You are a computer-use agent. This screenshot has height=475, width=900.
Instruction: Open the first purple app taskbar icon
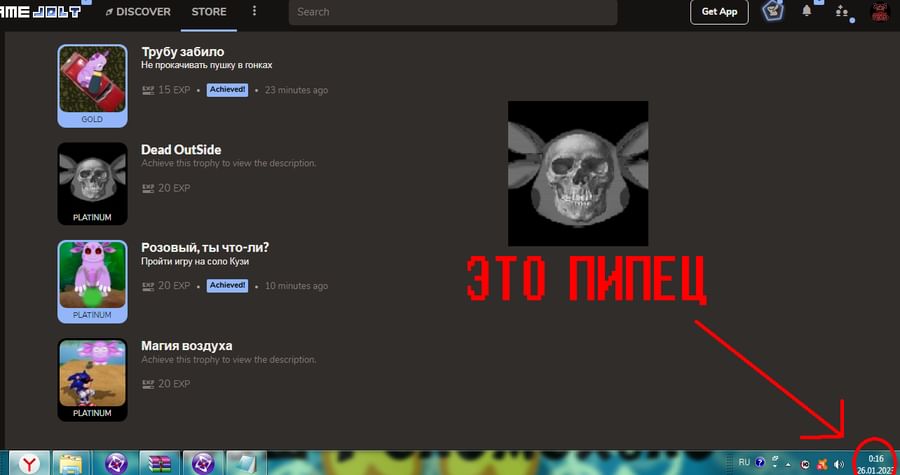[116, 463]
